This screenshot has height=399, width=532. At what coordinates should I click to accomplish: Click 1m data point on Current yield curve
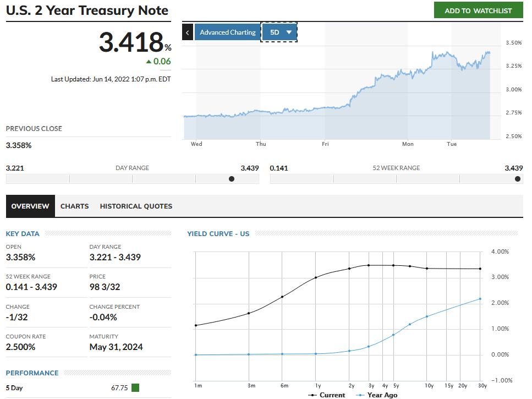196,325
